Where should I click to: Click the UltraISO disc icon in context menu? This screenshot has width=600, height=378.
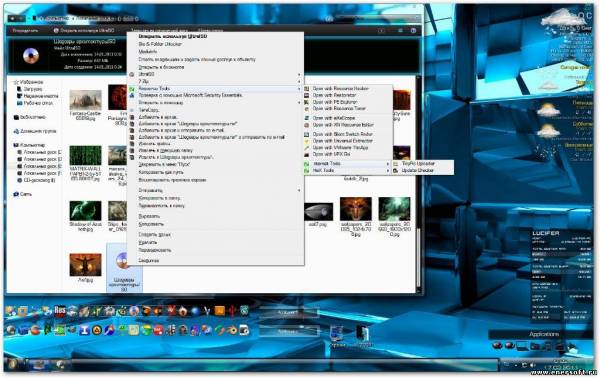[x=132, y=74]
